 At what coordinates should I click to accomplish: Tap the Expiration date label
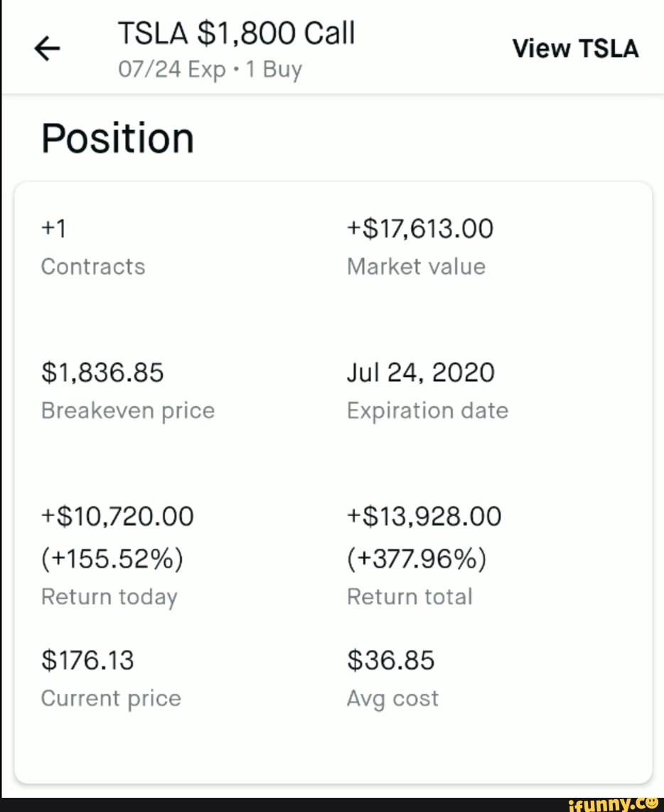pyautogui.click(x=428, y=411)
